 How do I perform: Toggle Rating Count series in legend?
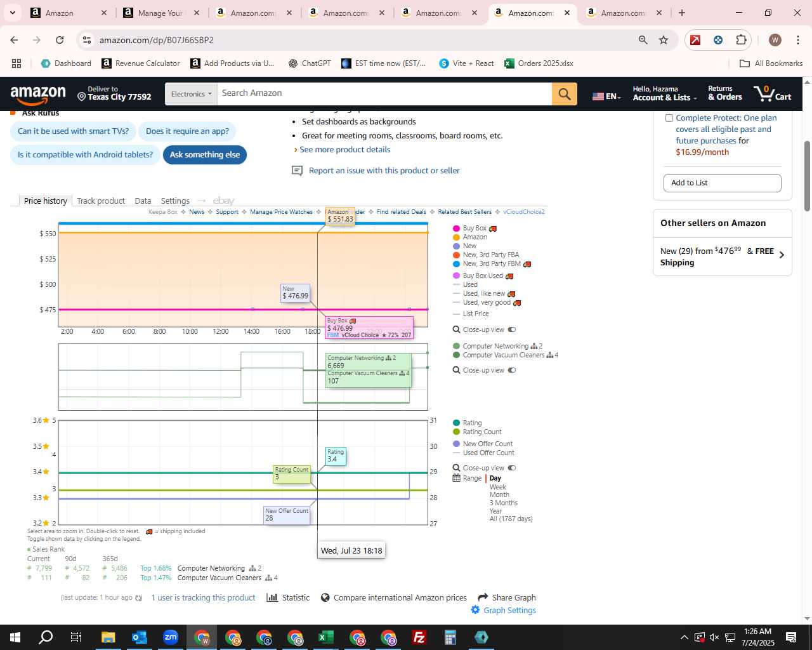coord(477,432)
